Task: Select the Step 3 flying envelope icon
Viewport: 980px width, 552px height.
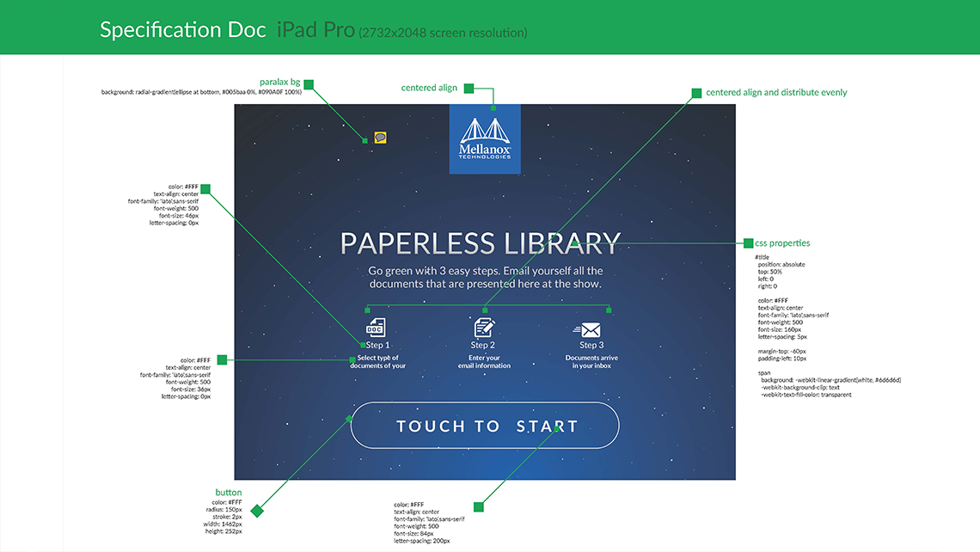Action: [590, 329]
